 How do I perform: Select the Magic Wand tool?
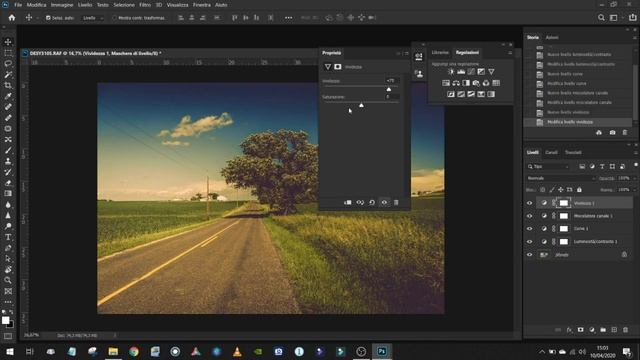pos(8,75)
